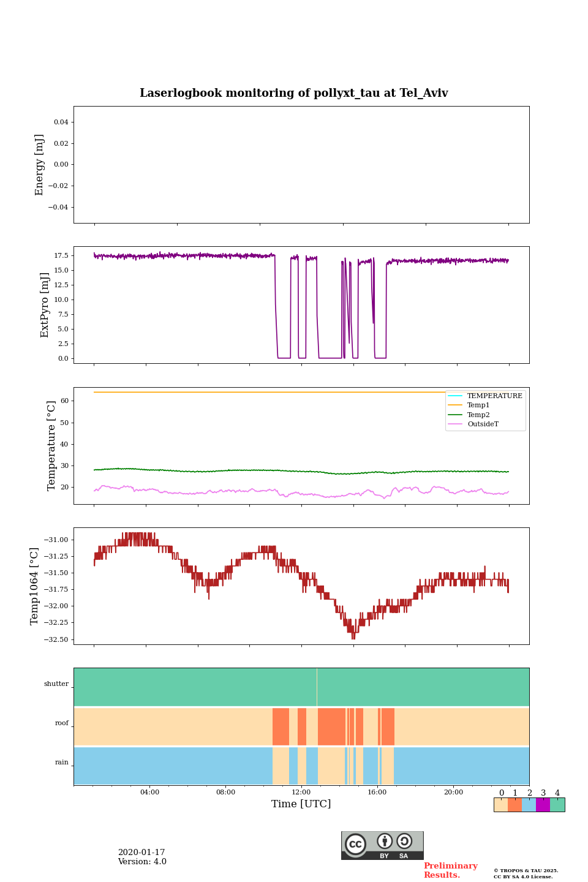The image size is (588, 882).
Task: Click the '© TROPOS & TAU 2025.' copyright text
Action: tap(526, 870)
